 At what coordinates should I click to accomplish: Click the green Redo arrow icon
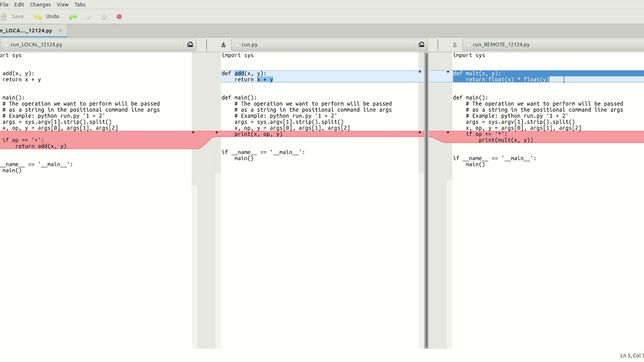pos(73,17)
